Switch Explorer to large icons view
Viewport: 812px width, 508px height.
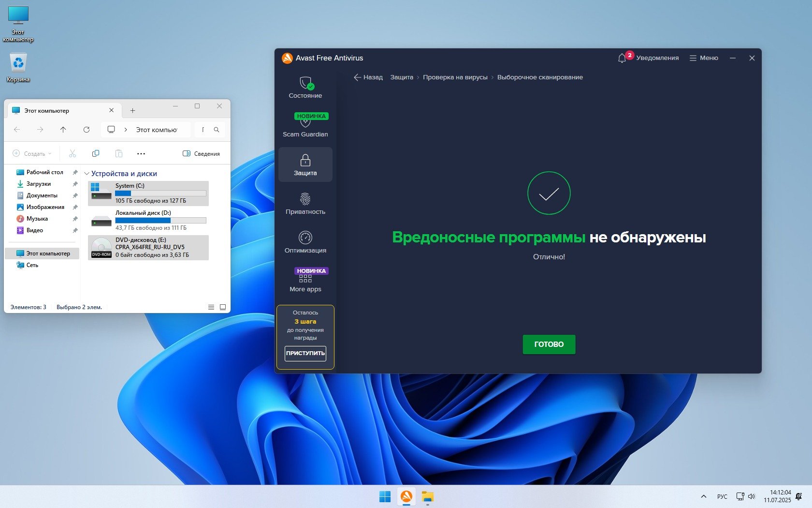(x=223, y=307)
